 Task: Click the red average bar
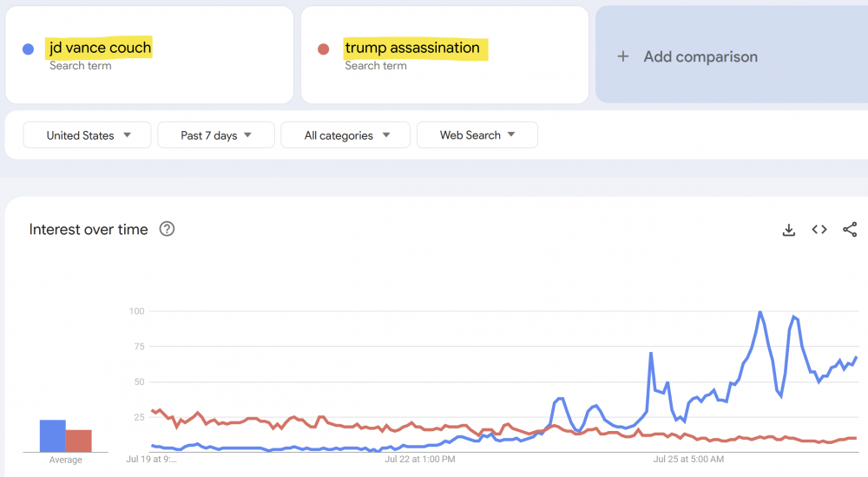(79, 441)
